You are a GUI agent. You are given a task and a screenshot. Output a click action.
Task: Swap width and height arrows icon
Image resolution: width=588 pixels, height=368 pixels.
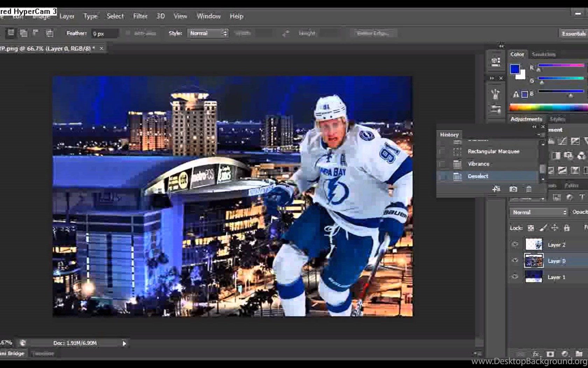pyautogui.click(x=286, y=33)
